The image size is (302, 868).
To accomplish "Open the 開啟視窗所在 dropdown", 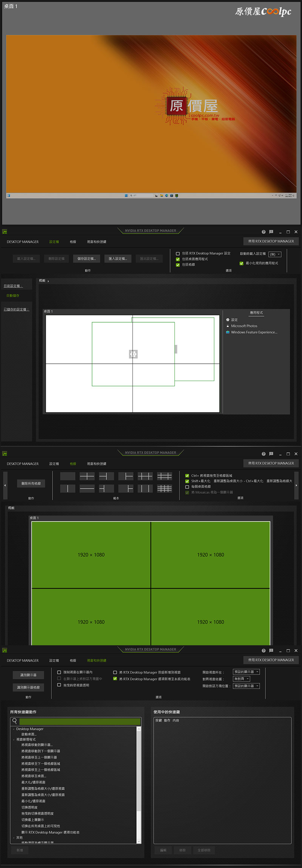I will (246, 672).
